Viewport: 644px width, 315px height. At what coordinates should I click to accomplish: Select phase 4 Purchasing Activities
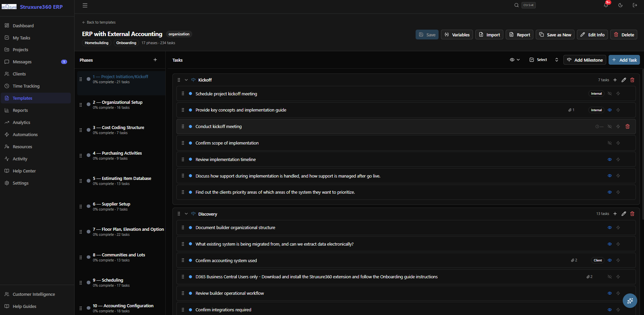121,156
